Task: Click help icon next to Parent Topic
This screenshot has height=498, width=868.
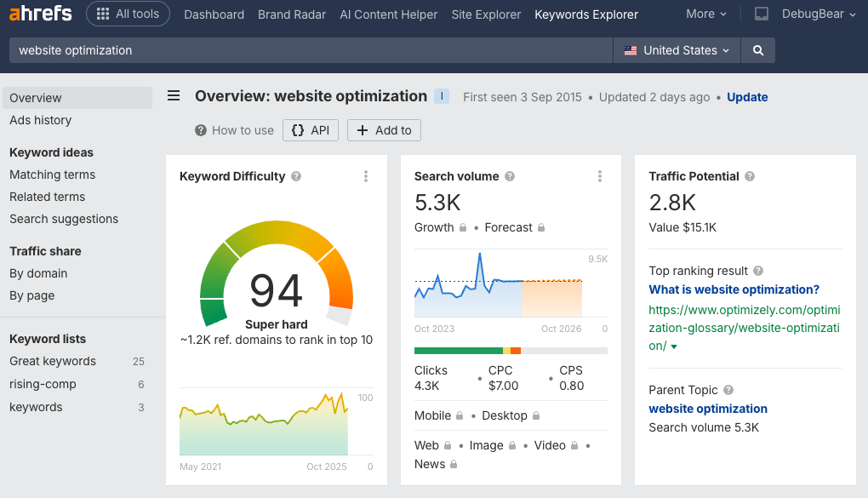Action: click(x=728, y=390)
